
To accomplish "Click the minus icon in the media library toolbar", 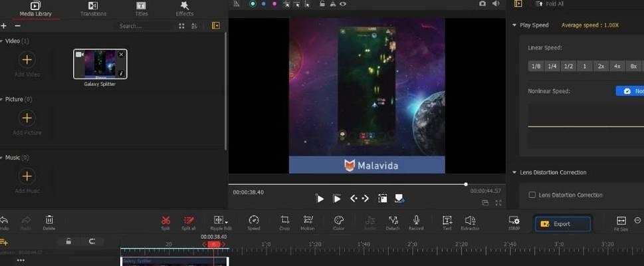I will click(x=17, y=26).
